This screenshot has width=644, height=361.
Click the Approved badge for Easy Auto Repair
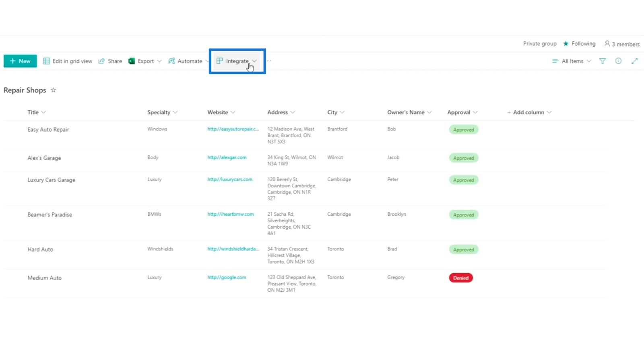(x=464, y=130)
